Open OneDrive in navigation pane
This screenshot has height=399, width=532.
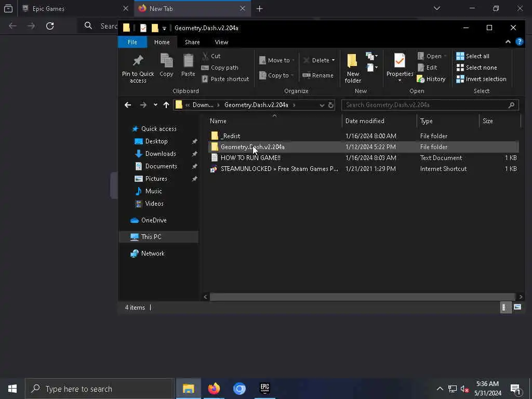[x=153, y=220]
